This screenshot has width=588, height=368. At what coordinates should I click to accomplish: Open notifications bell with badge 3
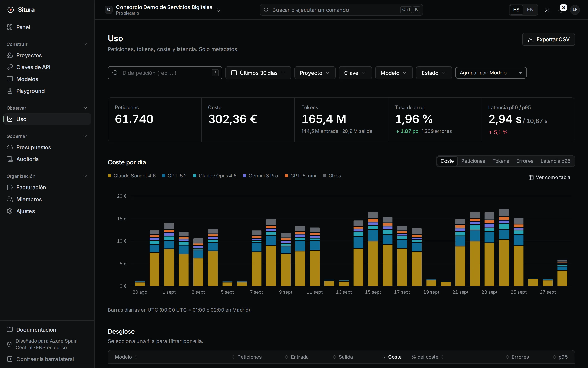[x=561, y=9]
